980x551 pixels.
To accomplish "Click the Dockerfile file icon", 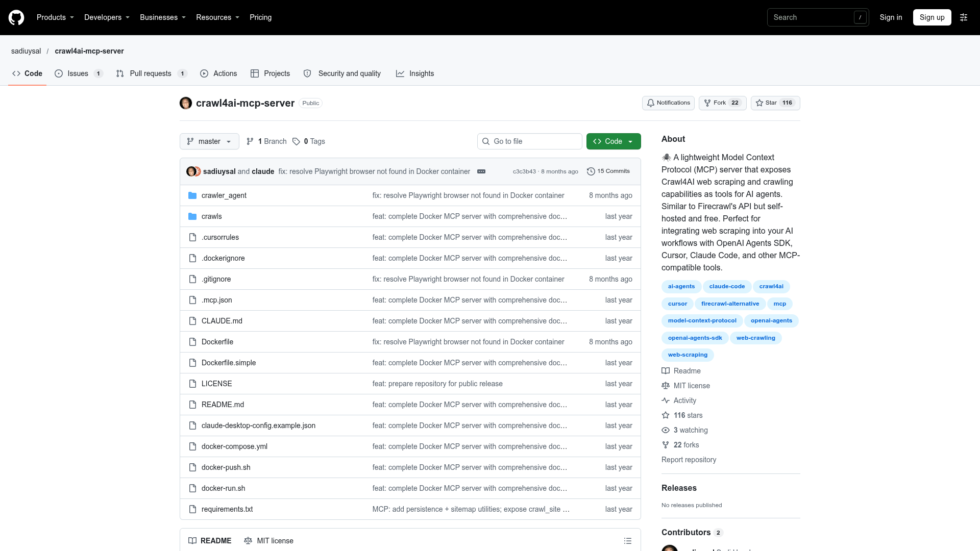I will [x=192, y=342].
